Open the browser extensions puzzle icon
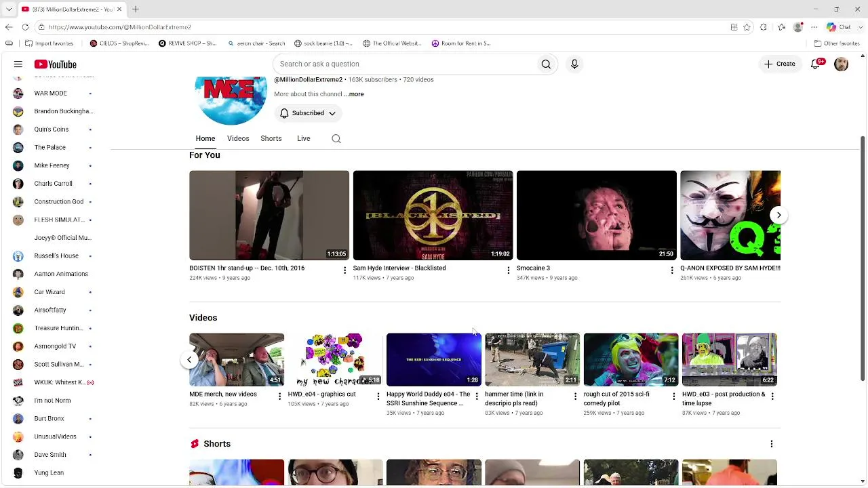The height and width of the screenshot is (488, 868). click(764, 27)
